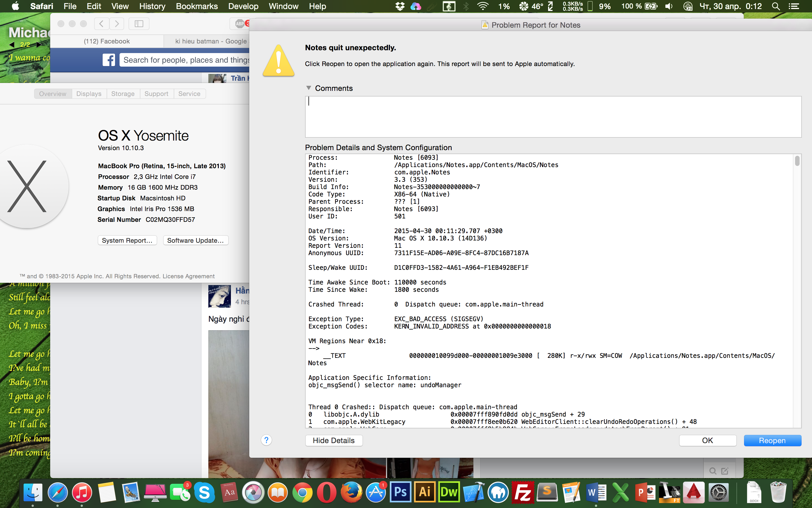The height and width of the screenshot is (508, 812).
Task: Open the Wi-Fi status menu
Action: (482, 6)
